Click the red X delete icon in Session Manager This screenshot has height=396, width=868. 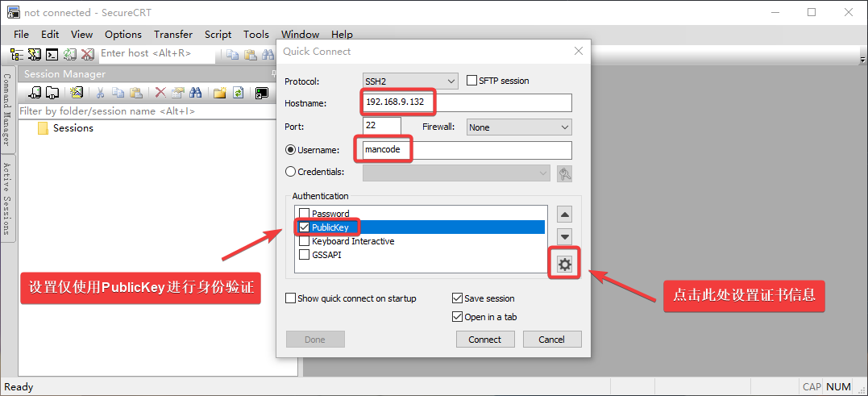(x=160, y=93)
